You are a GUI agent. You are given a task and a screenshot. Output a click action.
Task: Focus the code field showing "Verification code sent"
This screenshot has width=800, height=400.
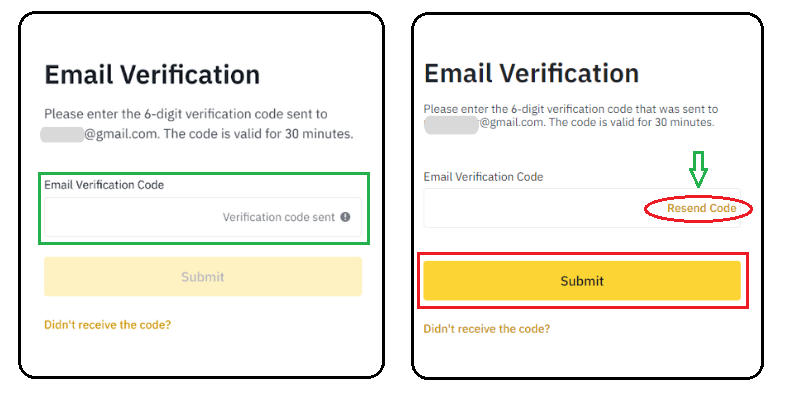pos(203,217)
